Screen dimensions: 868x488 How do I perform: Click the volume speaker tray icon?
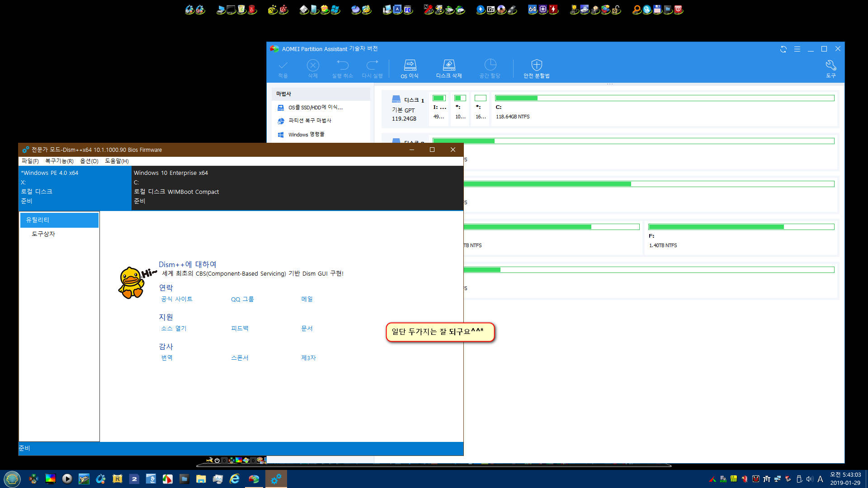click(810, 479)
